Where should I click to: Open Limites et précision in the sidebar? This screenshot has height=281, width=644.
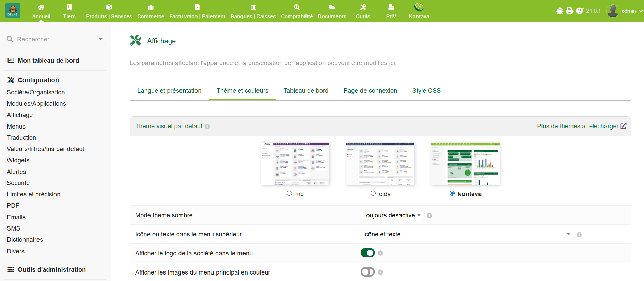[x=33, y=194]
